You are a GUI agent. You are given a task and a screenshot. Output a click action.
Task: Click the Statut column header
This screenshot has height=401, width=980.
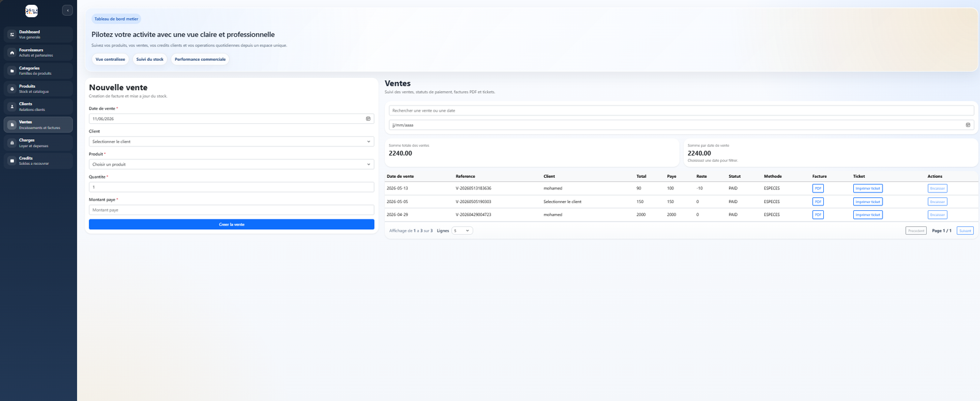coord(734,176)
